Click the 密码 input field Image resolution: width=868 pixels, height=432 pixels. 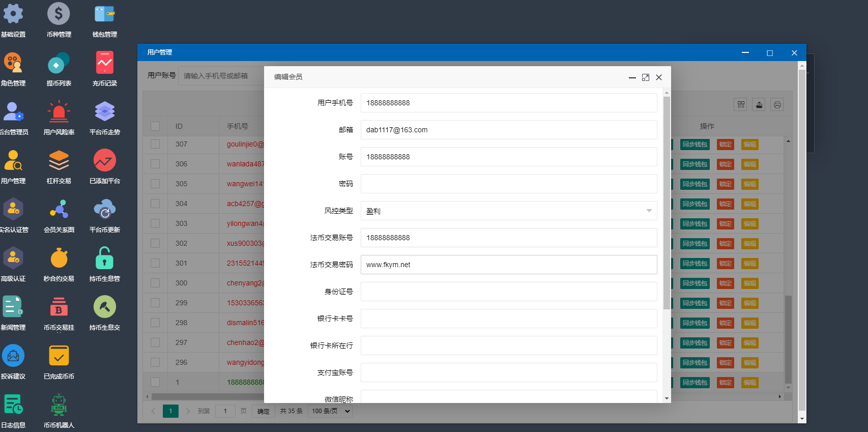(509, 184)
